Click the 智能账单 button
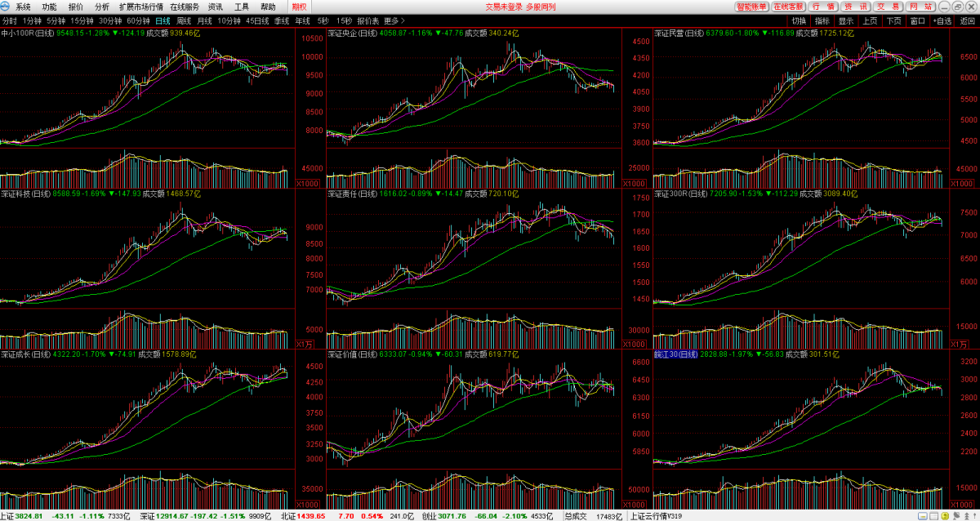 tap(751, 7)
